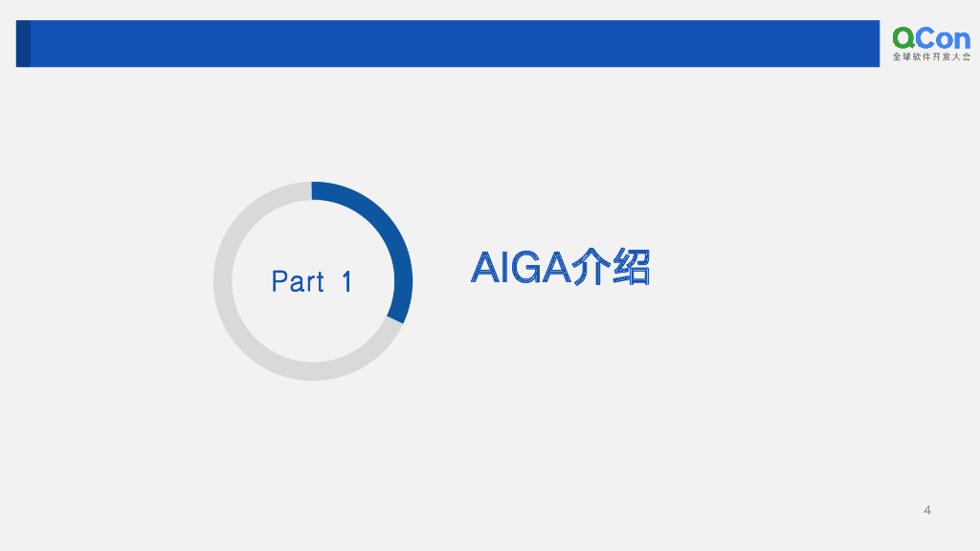This screenshot has height=551, width=980.
Task: Click the letter "n" in the QCon logo
Action: click(961, 40)
